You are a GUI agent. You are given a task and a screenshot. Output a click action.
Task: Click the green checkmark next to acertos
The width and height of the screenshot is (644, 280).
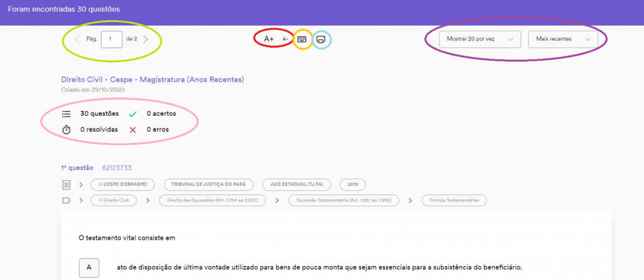(x=133, y=115)
